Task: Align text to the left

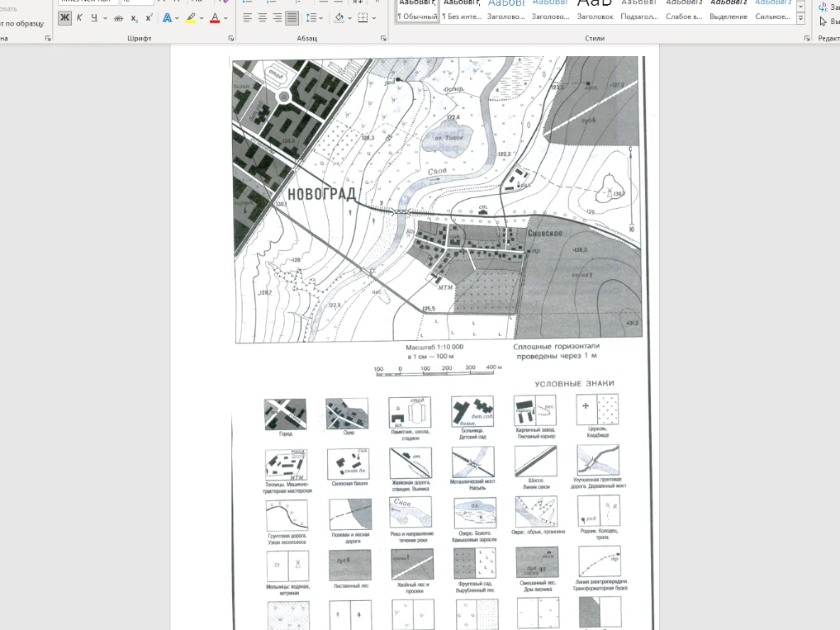Action: point(247,17)
